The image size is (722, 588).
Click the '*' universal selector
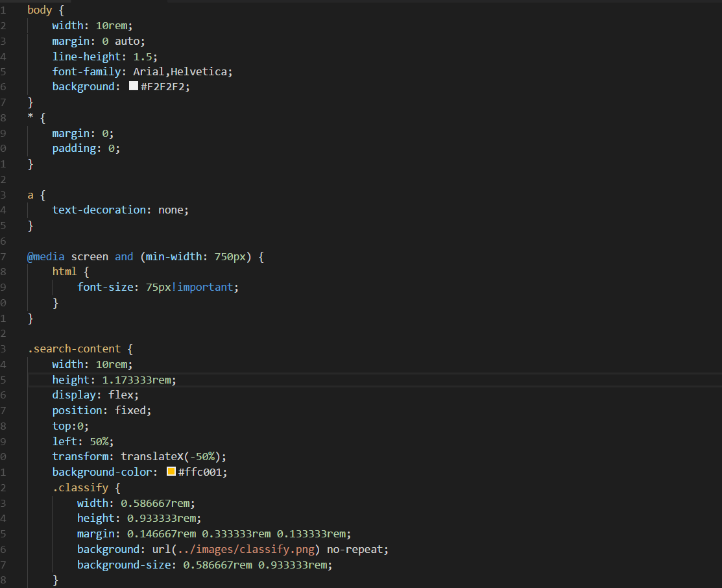[x=30, y=117]
